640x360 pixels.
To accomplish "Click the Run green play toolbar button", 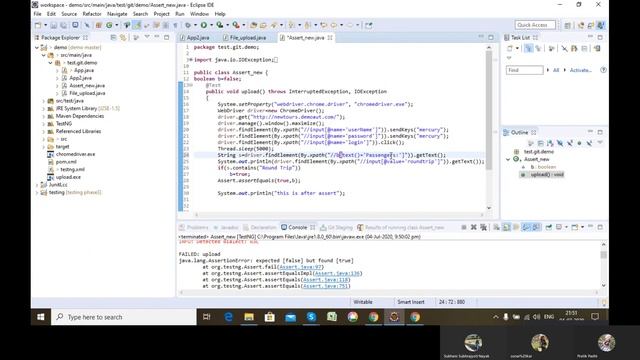I will [x=204, y=25].
